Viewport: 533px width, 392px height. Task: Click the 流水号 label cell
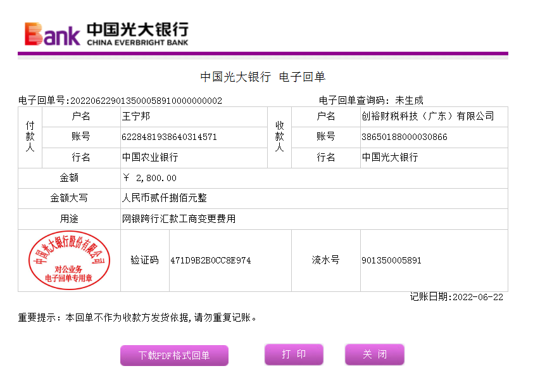325,260
